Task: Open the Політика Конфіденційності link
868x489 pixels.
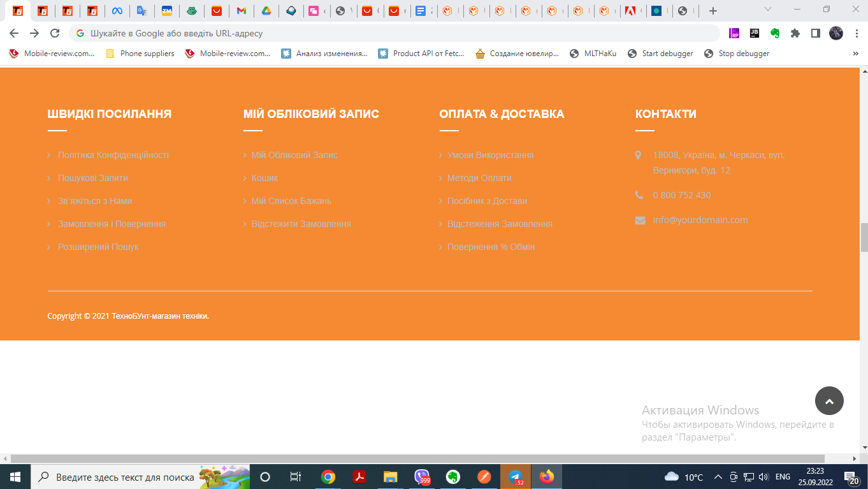Action: click(x=113, y=155)
